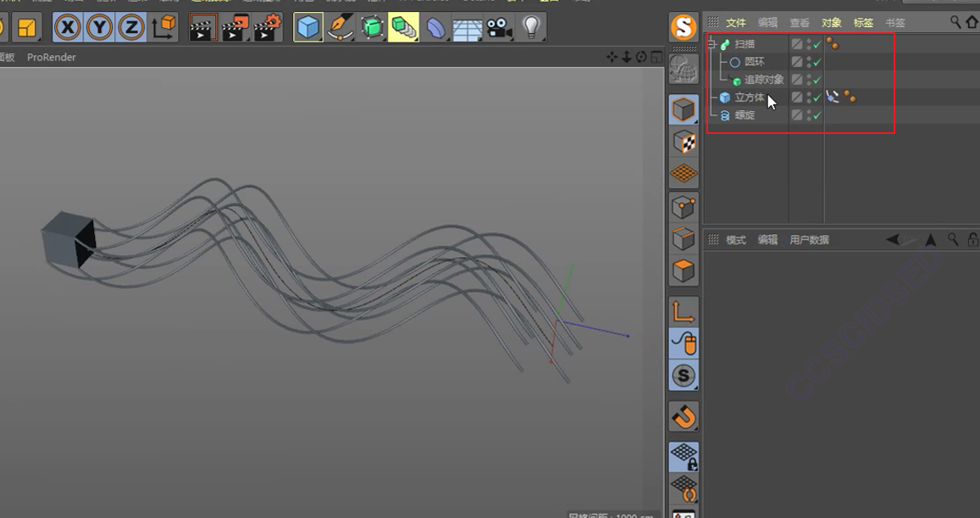The image size is (980, 518).
Task: Add a Light object from toolbar
Action: (531, 28)
